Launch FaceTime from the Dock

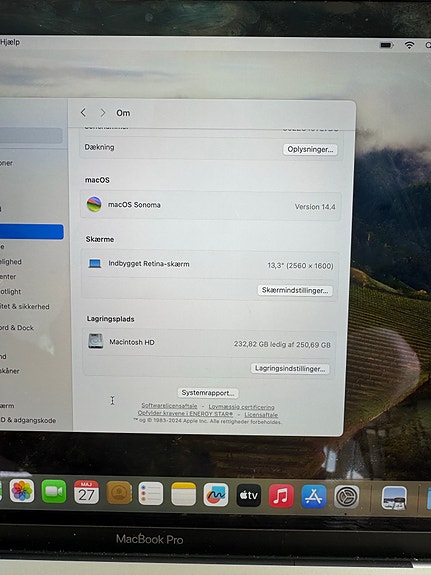54,491
